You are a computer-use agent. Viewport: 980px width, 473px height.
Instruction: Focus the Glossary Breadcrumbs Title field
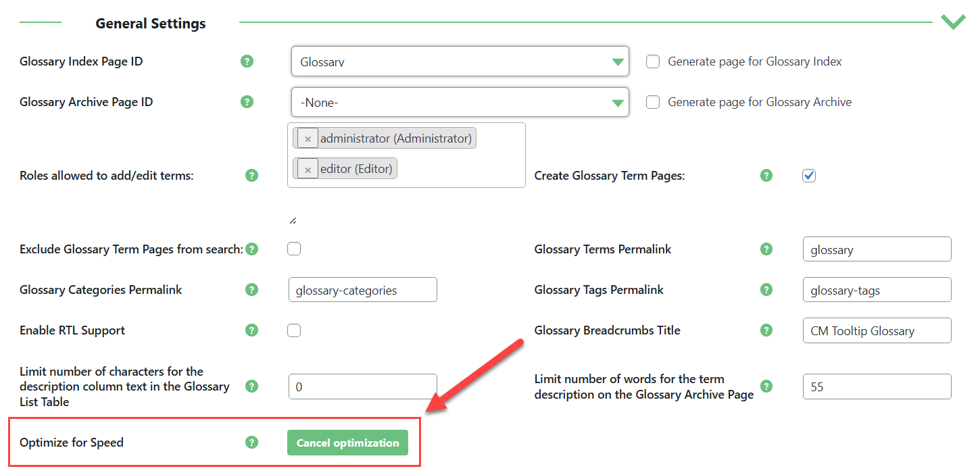tap(877, 330)
